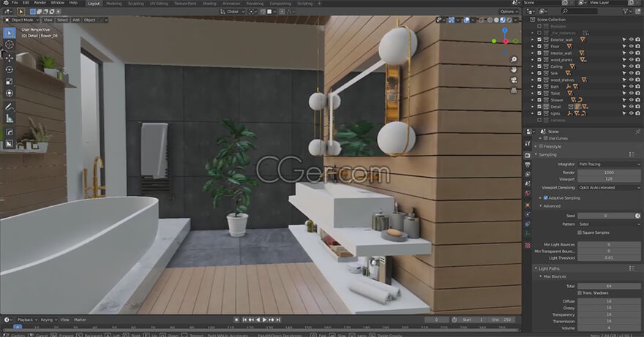The width and height of the screenshot is (644, 337).
Task: Collapse the Light Paths panel
Action: 536,268
